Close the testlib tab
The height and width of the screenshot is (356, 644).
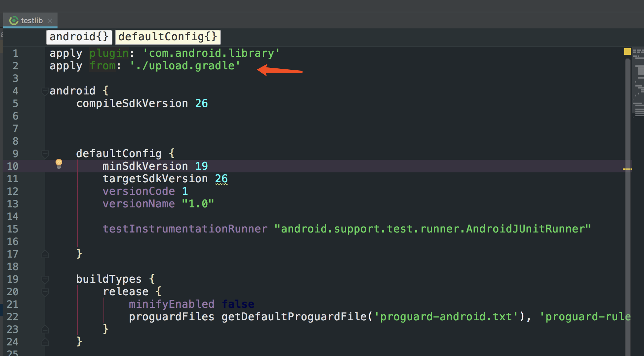click(50, 21)
